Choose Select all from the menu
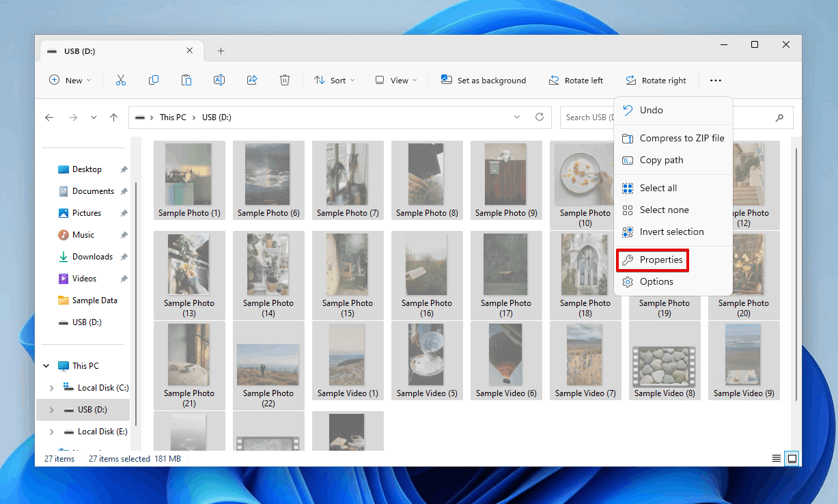 [673, 188]
